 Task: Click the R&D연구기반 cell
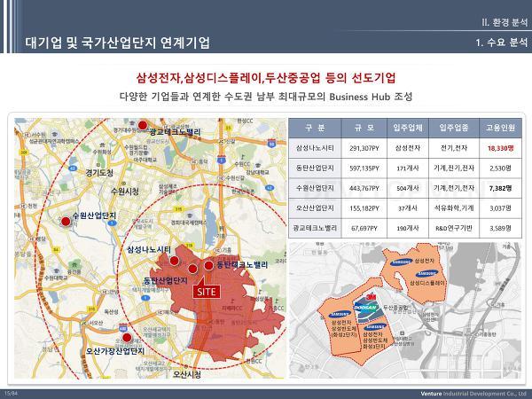pos(454,228)
